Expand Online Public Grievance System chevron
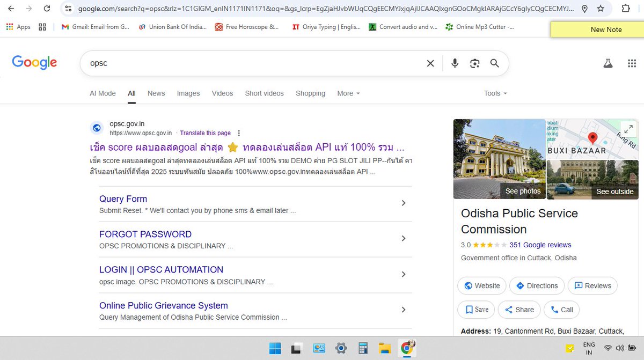The image size is (644, 360). (404, 310)
